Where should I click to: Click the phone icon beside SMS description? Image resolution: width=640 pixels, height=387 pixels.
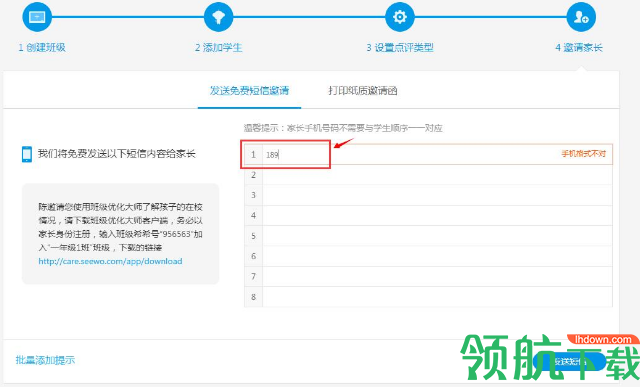27,154
